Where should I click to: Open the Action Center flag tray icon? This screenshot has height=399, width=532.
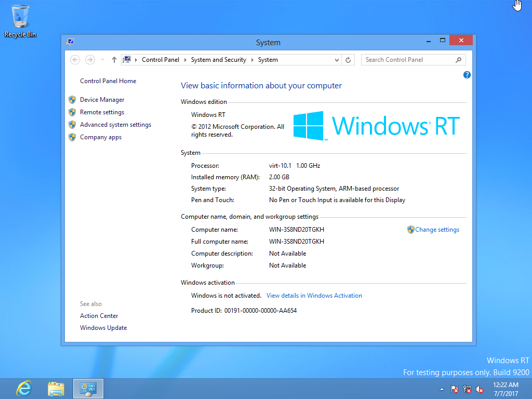click(x=454, y=389)
